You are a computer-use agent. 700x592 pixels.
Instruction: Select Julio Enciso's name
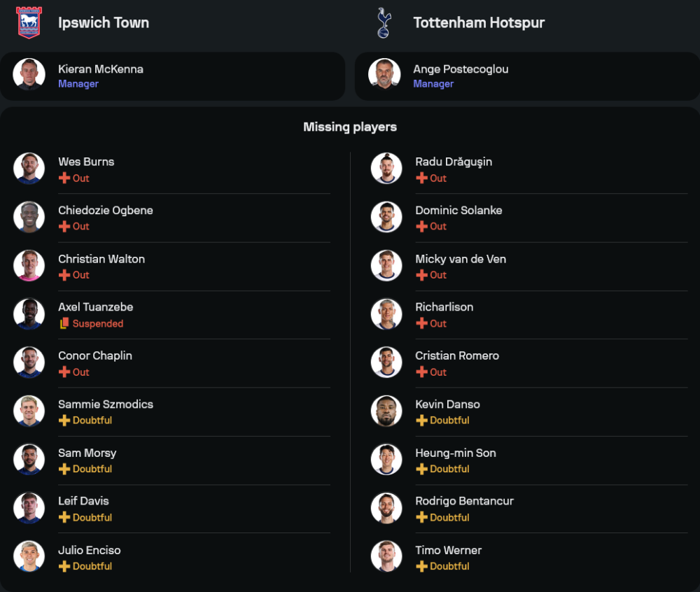[x=90, y=550]
